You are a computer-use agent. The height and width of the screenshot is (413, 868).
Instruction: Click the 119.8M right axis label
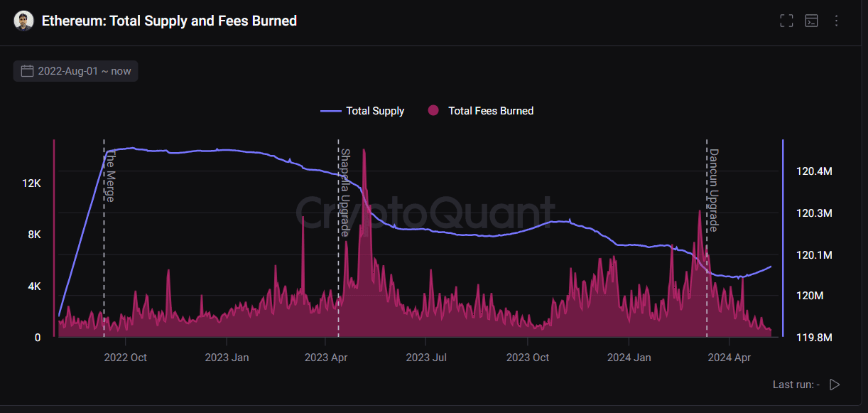click(814, 338)
